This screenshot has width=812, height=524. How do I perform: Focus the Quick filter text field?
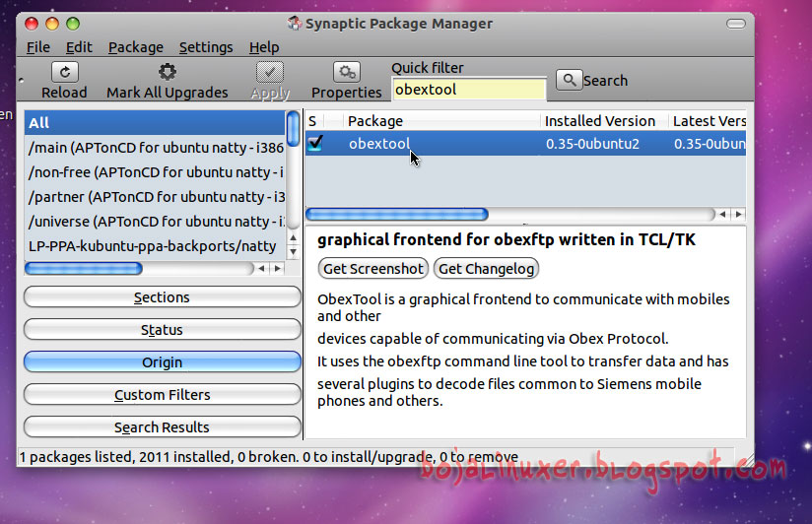point(469,89)
